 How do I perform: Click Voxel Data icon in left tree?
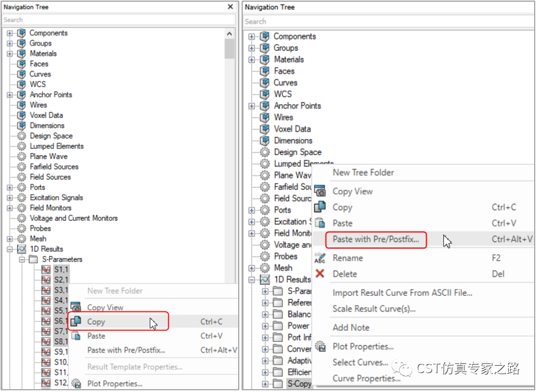(22, 115)
